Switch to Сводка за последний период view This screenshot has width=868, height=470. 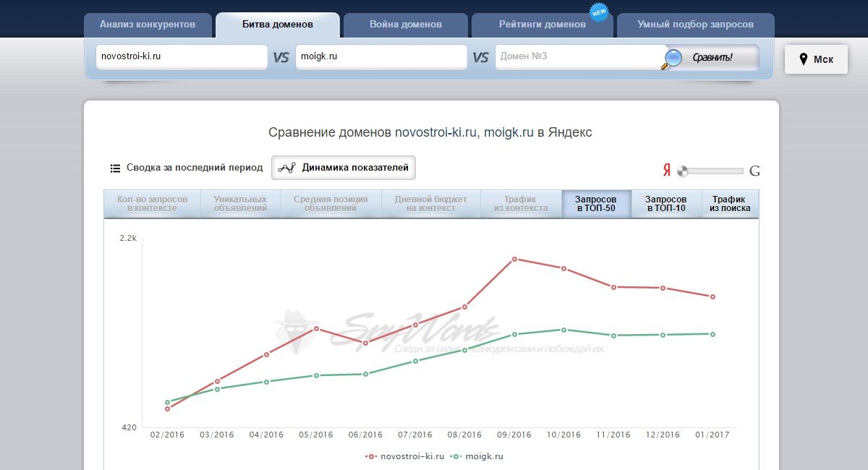pyautogui.click(x=187, y=168)
